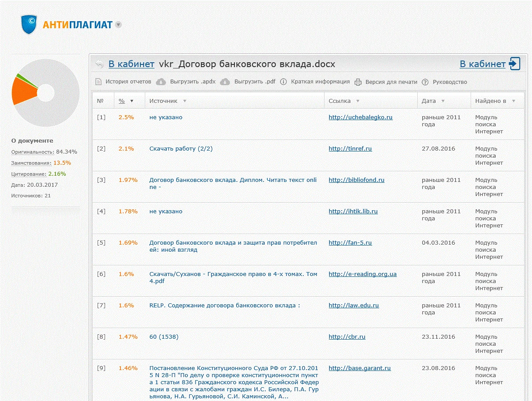
Task: Click the orange segment of the pie chart
Action: pyautogui.click(x=23, y=91)
